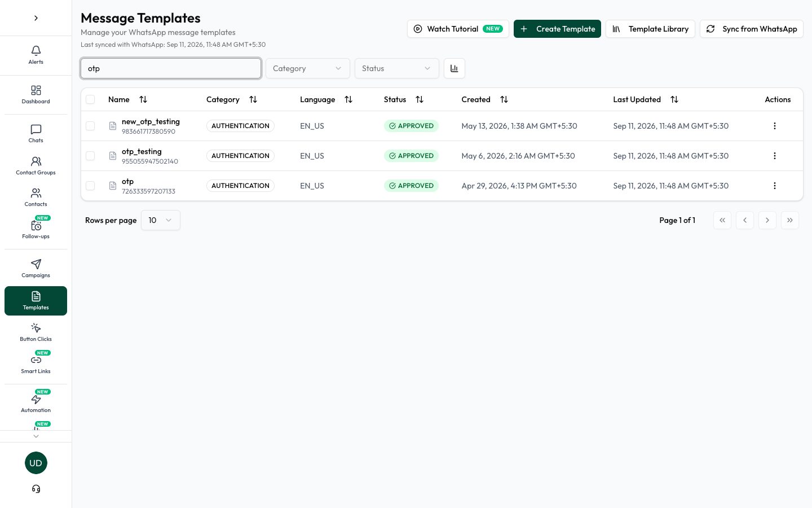The image size is (812, 508).
Task: Click the Create Template button
Action: coord(557,29)
